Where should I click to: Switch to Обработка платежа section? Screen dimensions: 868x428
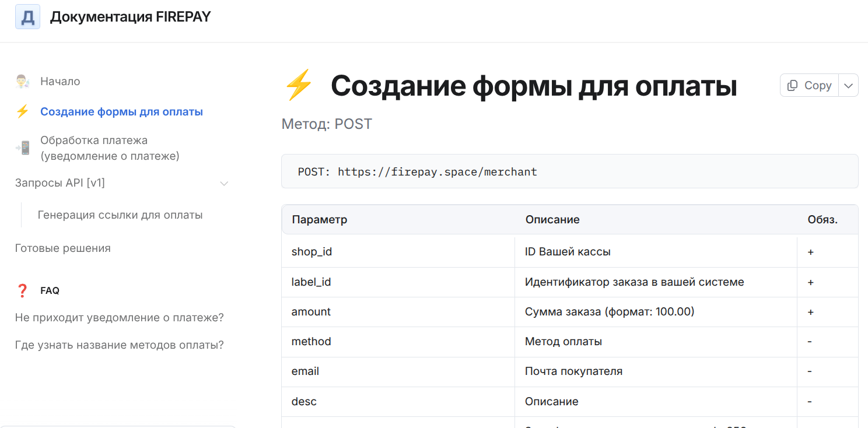coord(93,140)
